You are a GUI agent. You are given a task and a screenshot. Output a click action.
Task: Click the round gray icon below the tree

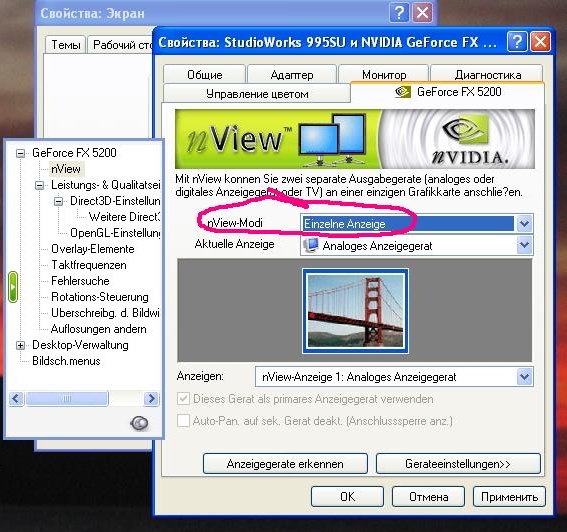(x=139, y=423)
